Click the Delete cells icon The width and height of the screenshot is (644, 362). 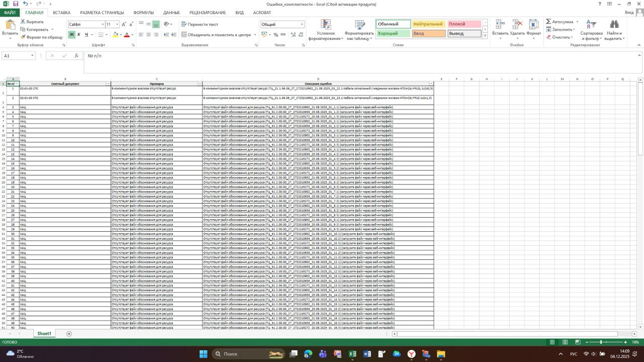click(517, 25)
